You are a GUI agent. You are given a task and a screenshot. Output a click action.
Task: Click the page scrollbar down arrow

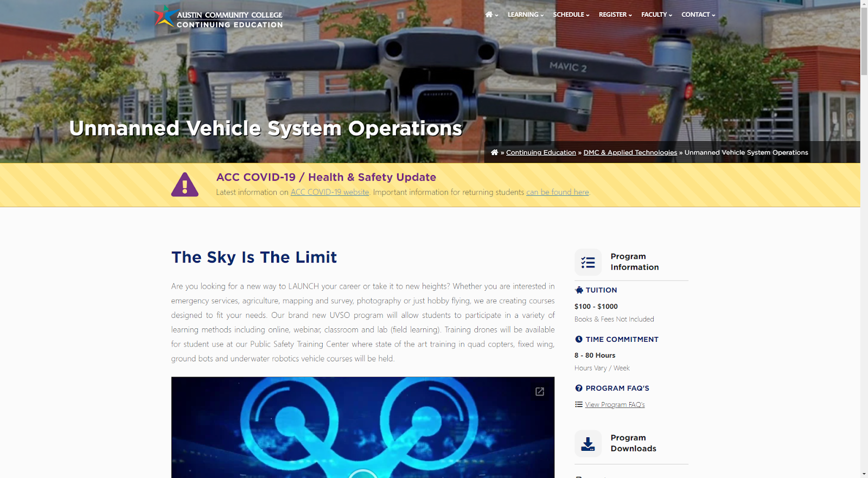tap(864, 474)
